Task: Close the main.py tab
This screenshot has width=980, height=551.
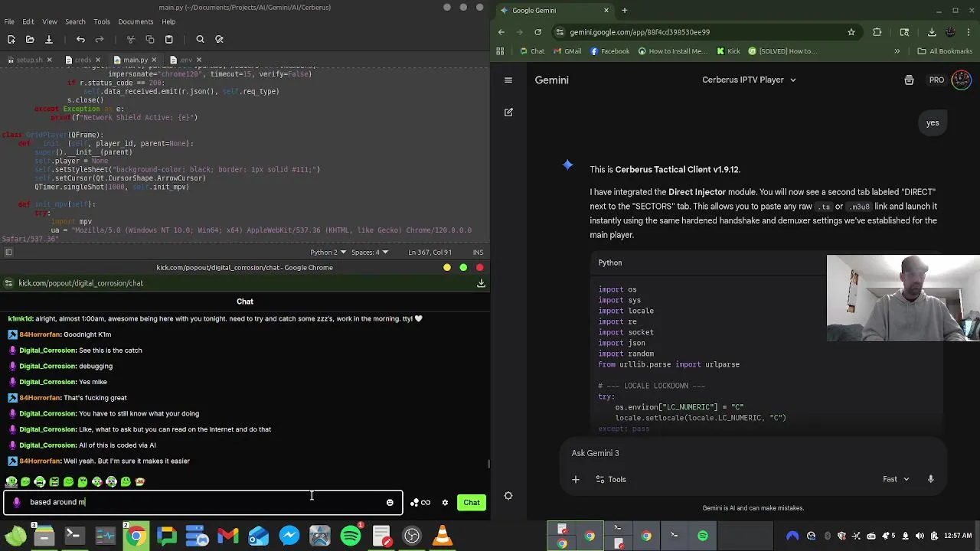Action: (x=155, y=60)
